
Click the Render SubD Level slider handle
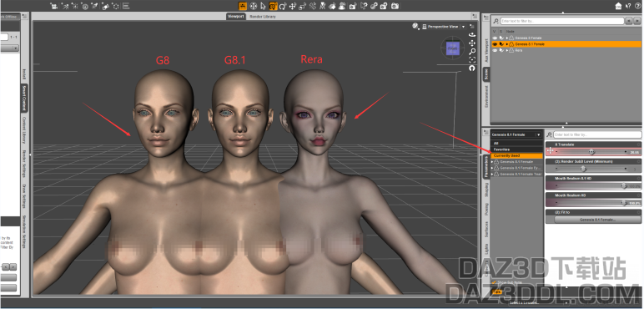coord(583,169)
